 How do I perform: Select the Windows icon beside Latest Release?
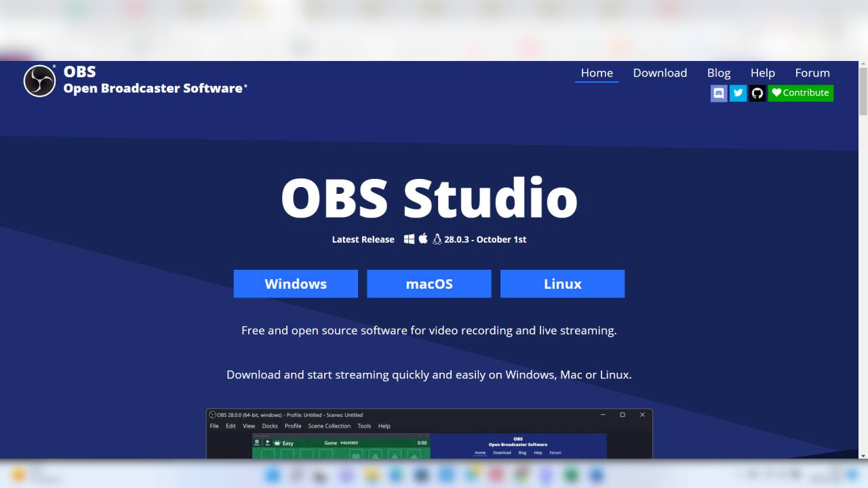point(408,239)
